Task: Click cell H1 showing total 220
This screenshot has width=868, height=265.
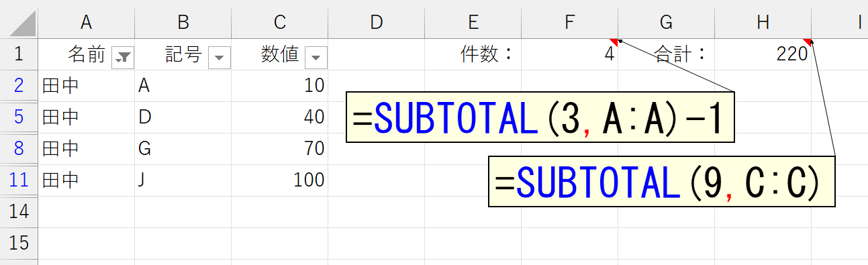Action: pos(763,54)
